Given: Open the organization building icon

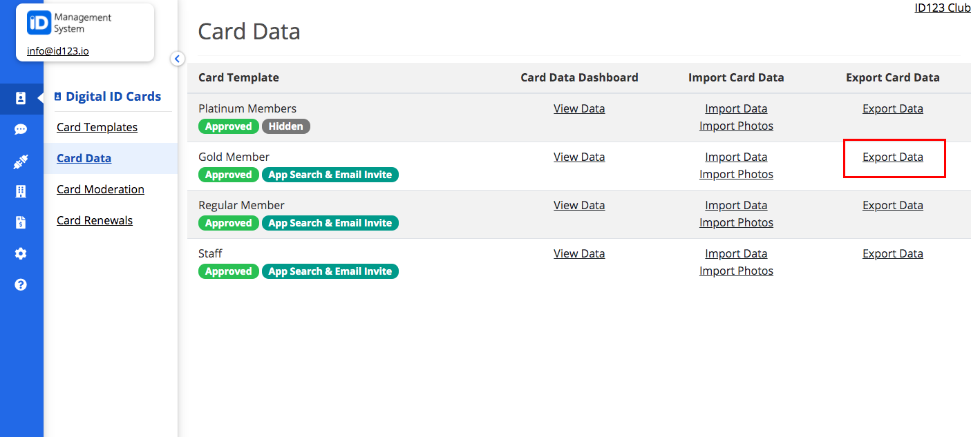Looking at the screenshot, I should tap(21, 191).
